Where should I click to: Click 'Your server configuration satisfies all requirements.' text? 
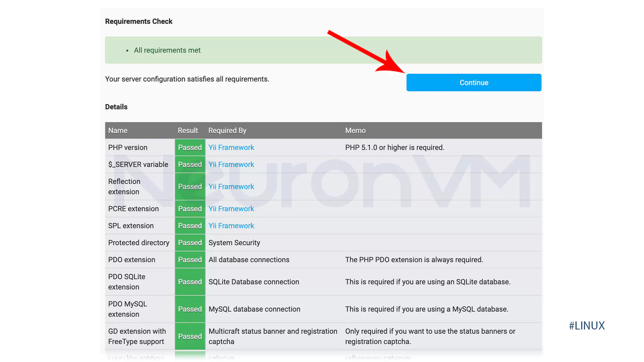pyautogui.click(x=187, y=79)
